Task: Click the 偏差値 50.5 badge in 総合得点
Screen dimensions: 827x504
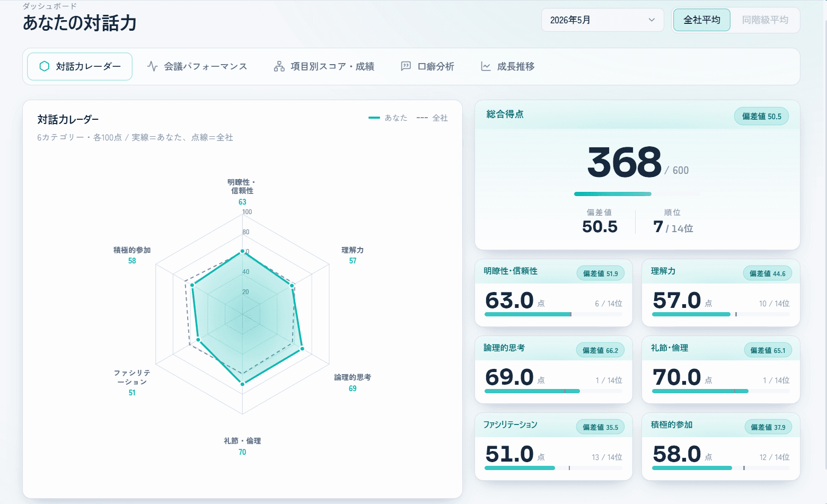Action: 761,117
